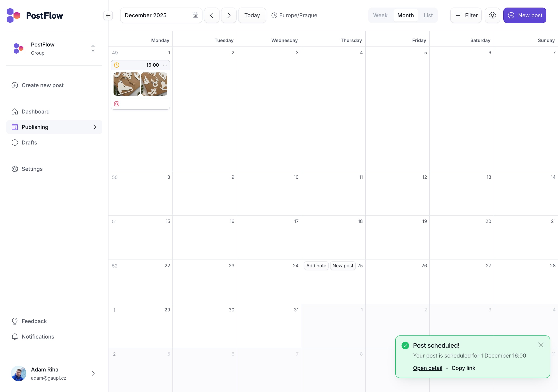Screen dimensions: 558x392
Task: Click Add note on December 25
Action: click(x=316, y=266)
